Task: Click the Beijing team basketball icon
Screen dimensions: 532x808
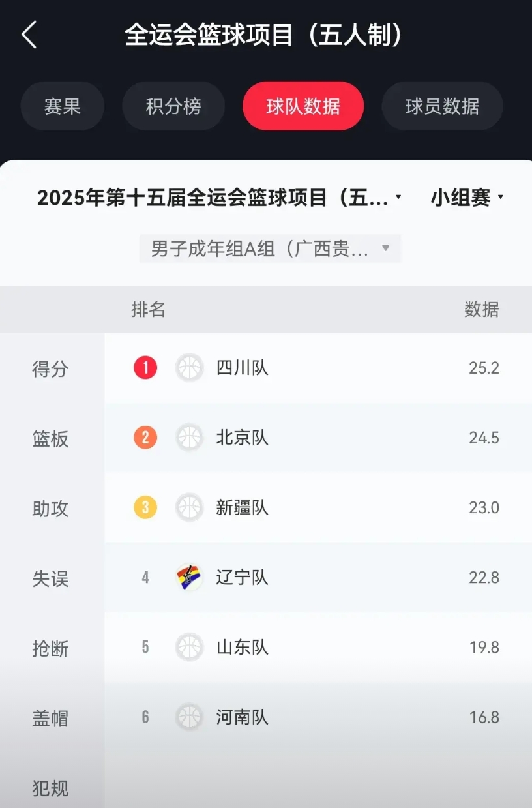Action: [x=190, y=438]
